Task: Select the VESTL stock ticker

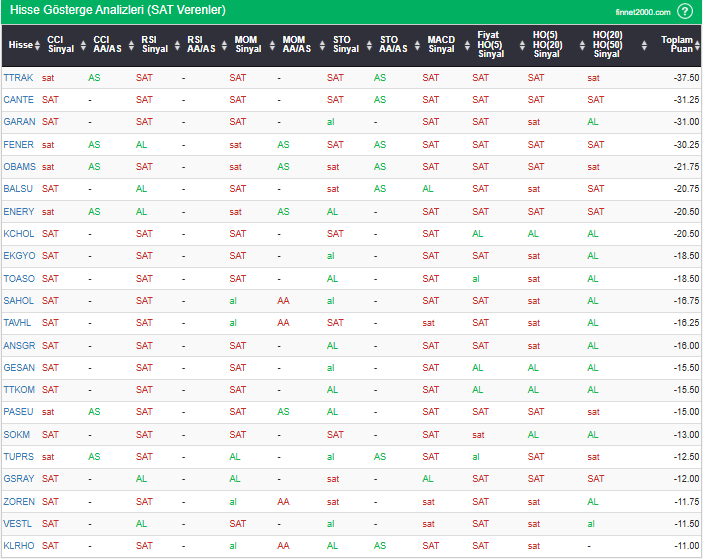Action: (18, 524)
